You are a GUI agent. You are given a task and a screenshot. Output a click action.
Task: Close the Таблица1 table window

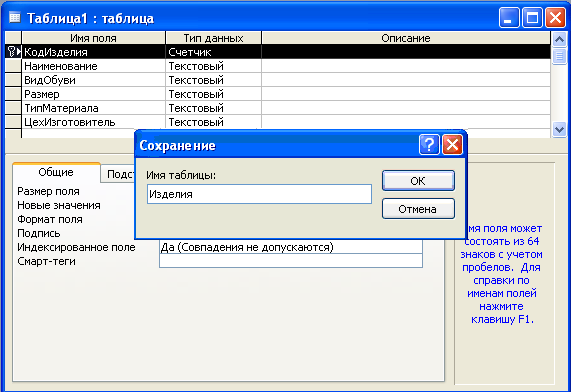[555, 17]
